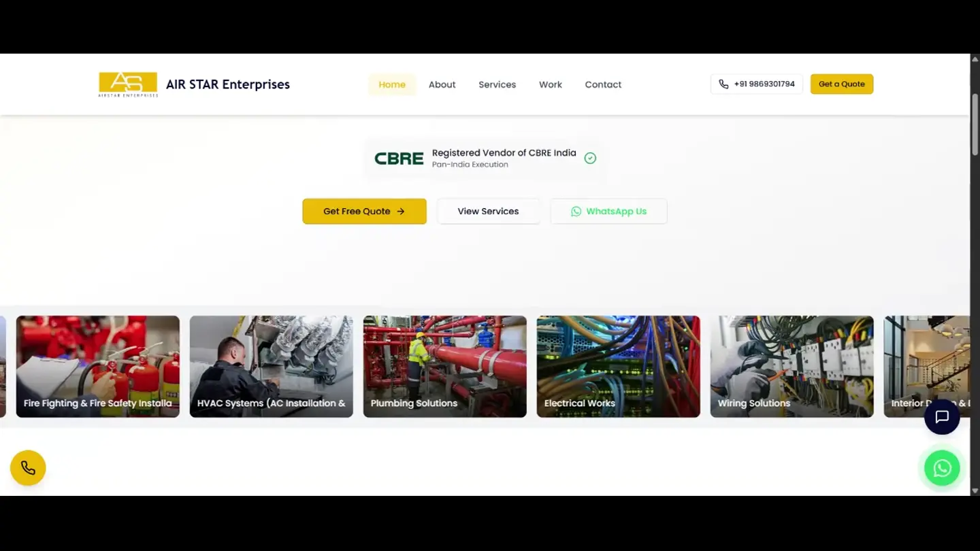980x551 pixels.
Task: Call the +91 9869301794 phone button
Action: (757, 84)
